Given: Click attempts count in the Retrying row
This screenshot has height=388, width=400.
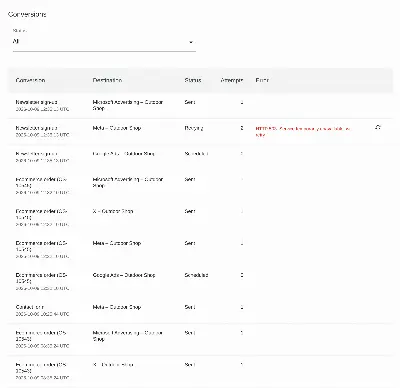Looking at the screenshot, I should coord(242,128).
